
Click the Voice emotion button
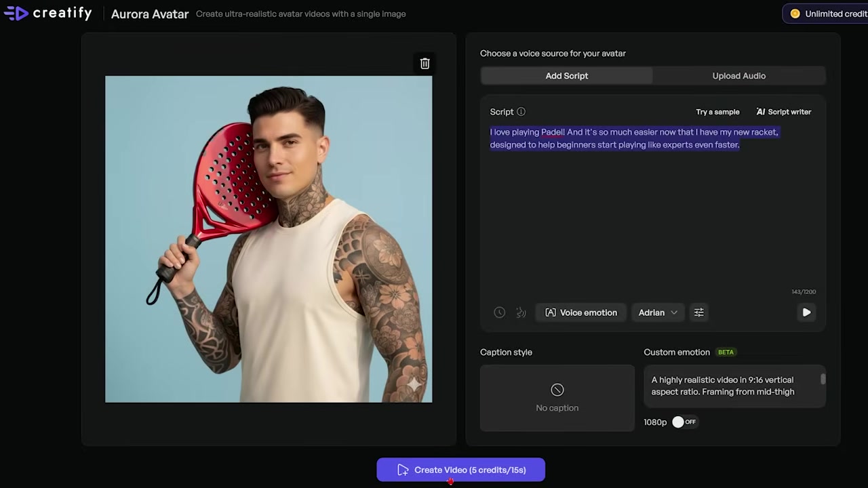[x=581, y=312]
